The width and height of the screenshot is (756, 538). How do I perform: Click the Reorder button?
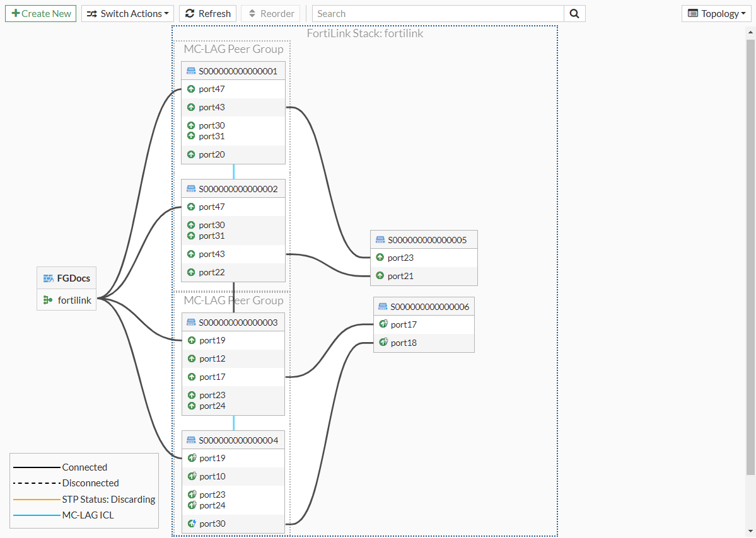click(270, 14)
